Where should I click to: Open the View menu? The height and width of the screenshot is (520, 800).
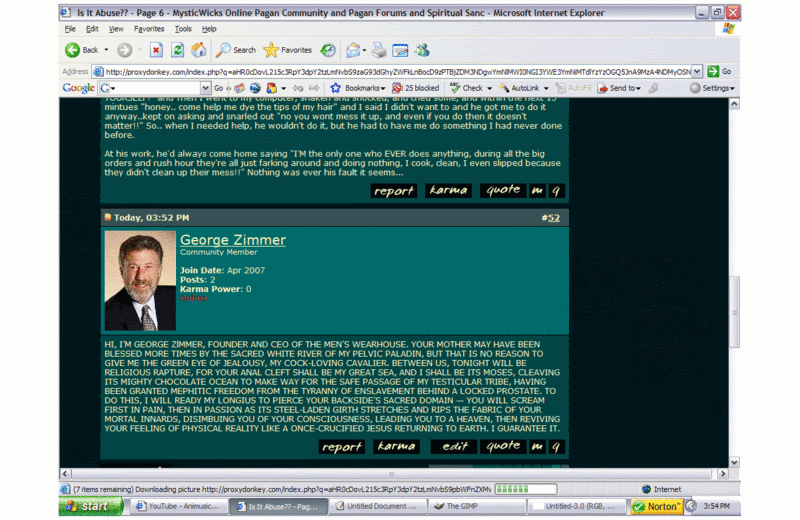tap(116, 29)
